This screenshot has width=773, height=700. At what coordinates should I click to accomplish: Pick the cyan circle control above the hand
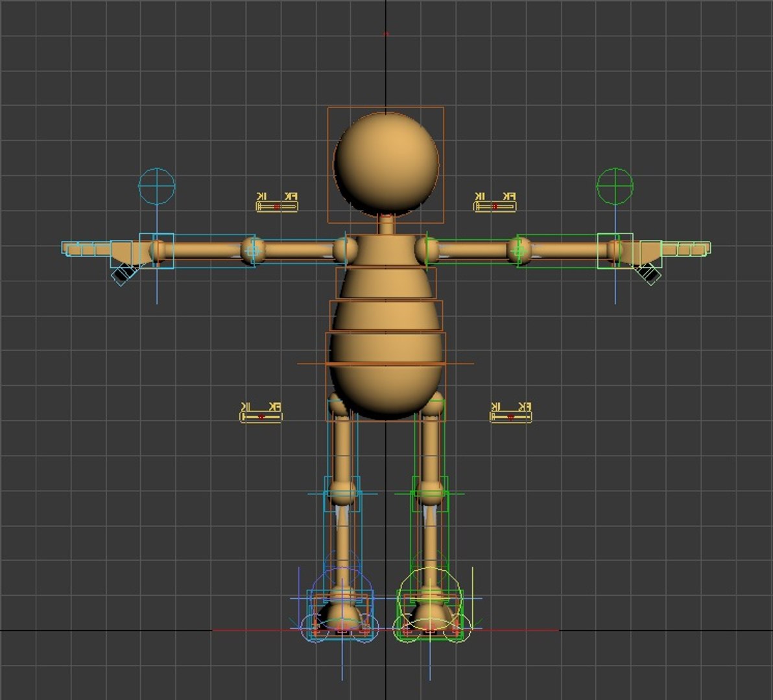point(157,186)
